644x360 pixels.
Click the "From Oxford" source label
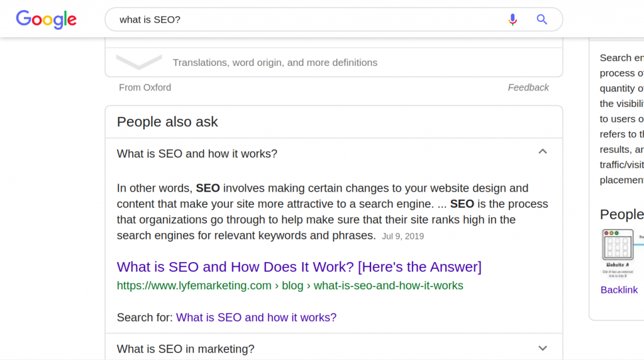pos(145,87)
